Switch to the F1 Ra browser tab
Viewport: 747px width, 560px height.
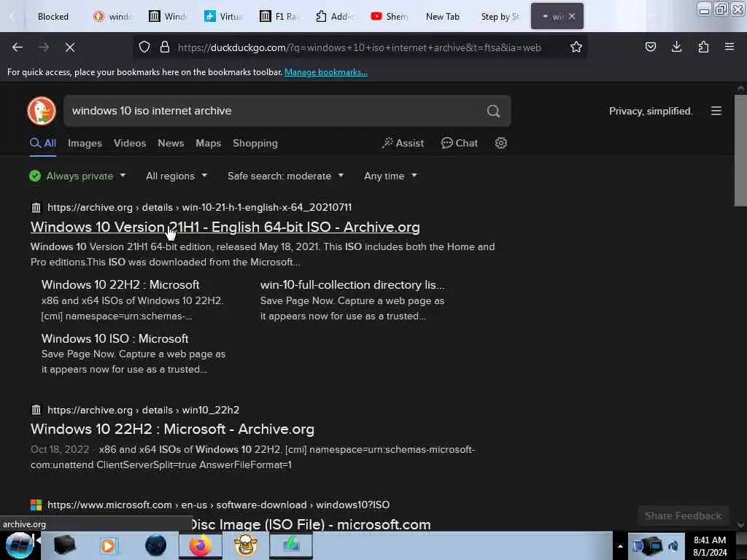tap(279, 16)
